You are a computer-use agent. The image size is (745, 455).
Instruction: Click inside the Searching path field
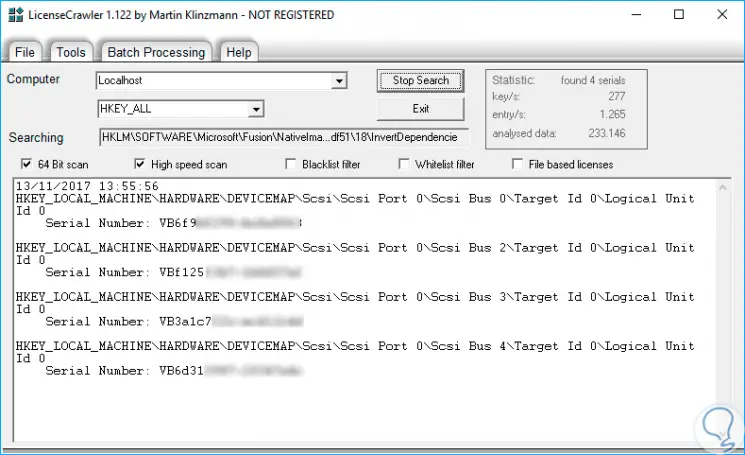(x=282, y=137)
